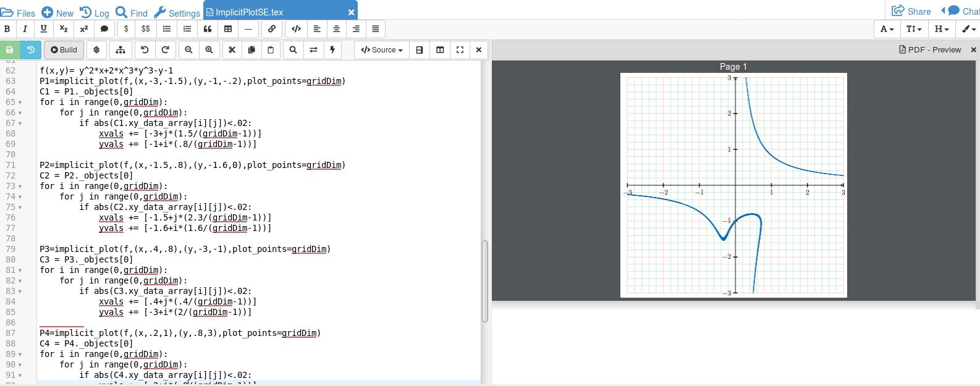Click the lightning bolt sync icon
Viewport: 980px width, 386px height.
tap(333, 50)
